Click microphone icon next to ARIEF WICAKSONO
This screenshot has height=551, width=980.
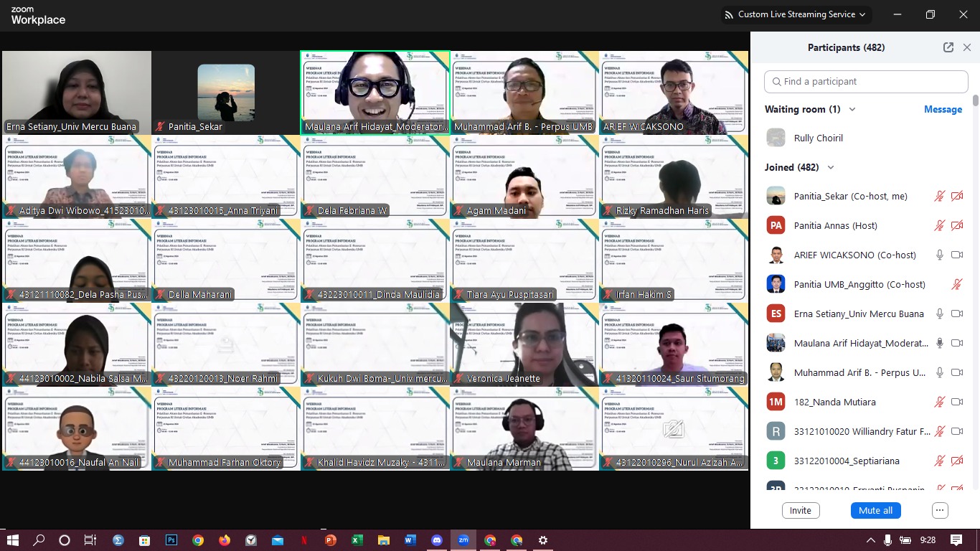(939, 255)
